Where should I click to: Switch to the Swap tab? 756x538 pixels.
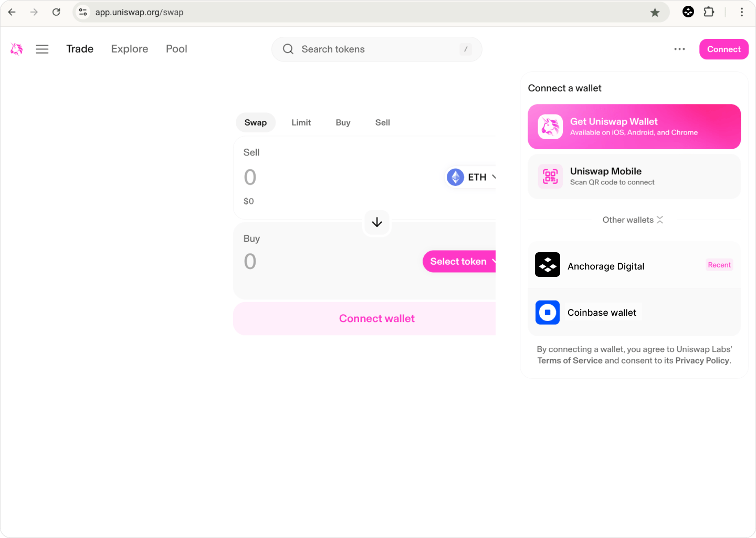[256, 122]
